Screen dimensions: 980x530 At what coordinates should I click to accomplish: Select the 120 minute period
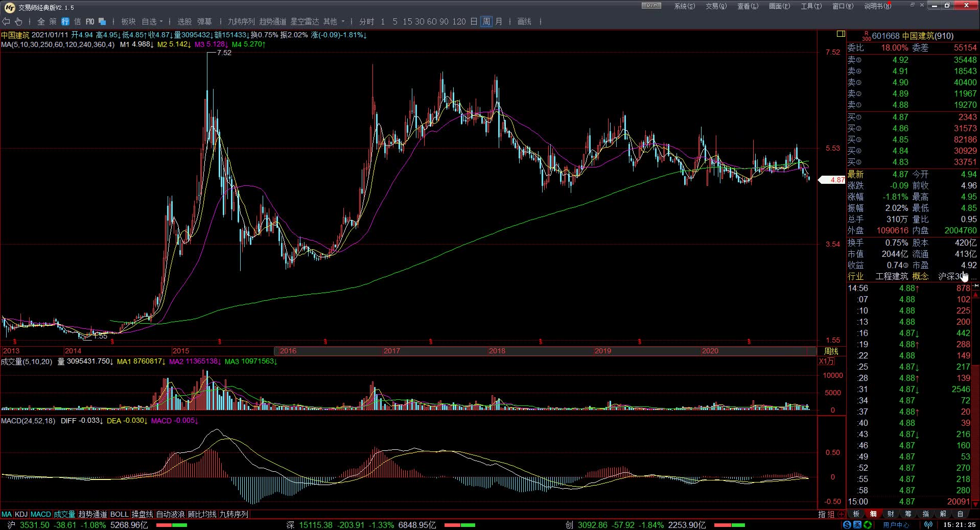coord(459,21)
